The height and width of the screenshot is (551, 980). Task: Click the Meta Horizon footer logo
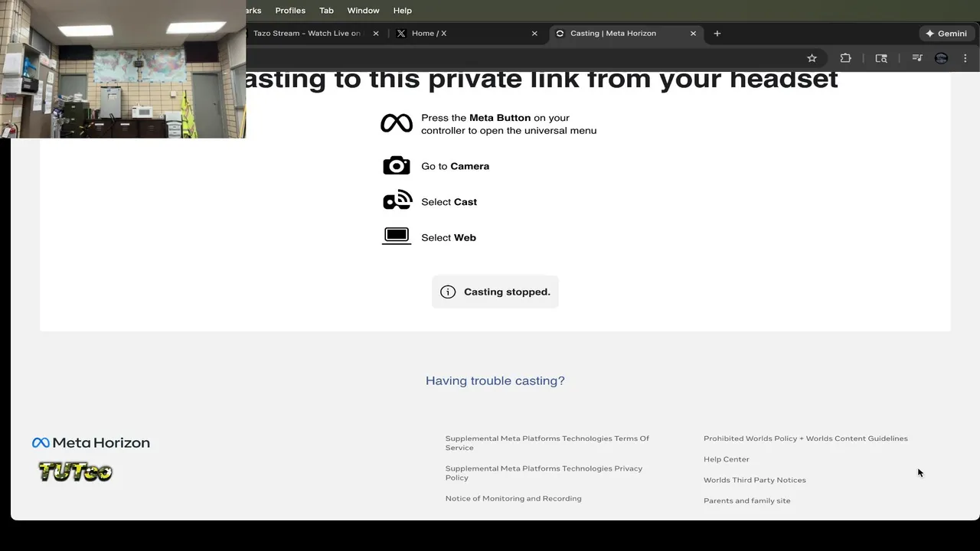click(91, 442)
